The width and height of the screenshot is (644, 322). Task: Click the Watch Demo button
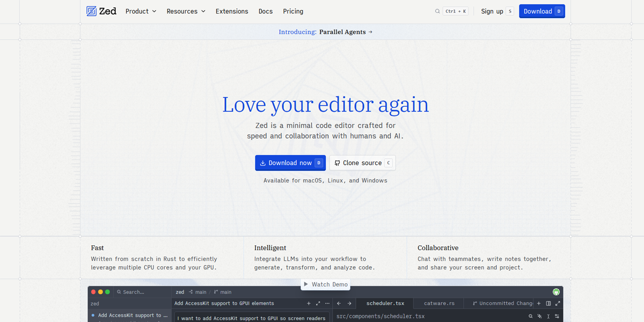tap(326, 284)
